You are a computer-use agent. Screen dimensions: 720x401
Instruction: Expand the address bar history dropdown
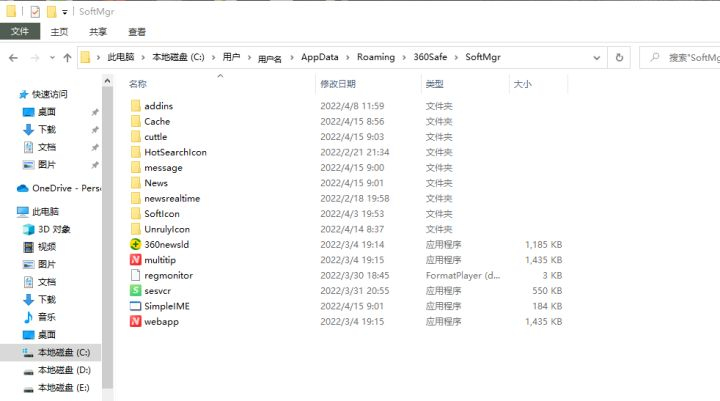599,57
